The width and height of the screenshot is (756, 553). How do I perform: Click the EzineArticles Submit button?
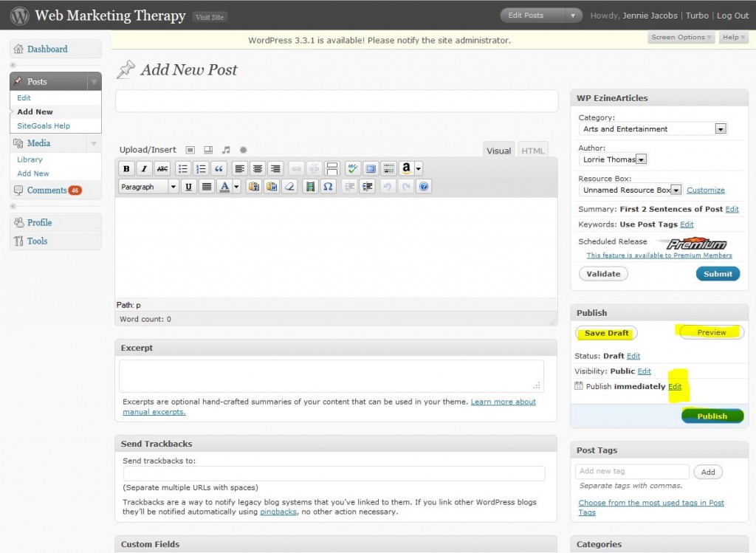718,274
